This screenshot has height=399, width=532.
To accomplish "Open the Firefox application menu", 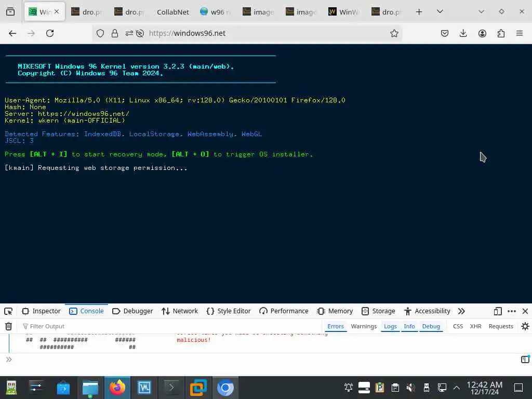I will click(520, 33).
